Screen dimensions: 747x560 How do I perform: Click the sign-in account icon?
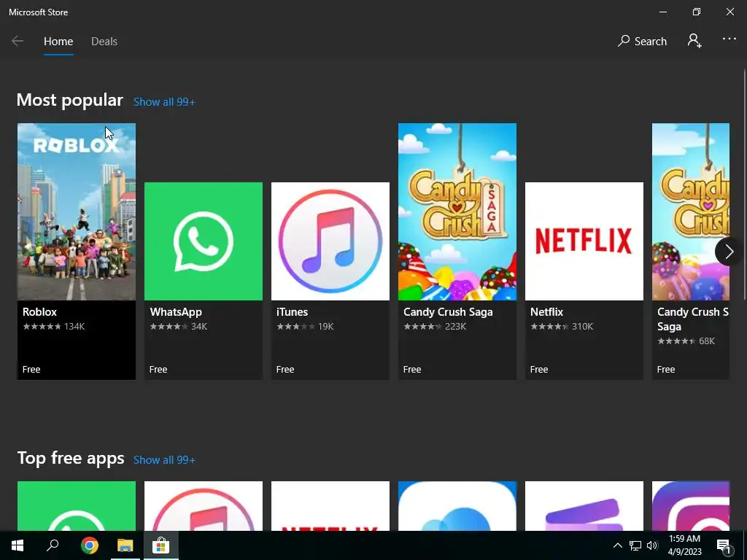[694, 41]
